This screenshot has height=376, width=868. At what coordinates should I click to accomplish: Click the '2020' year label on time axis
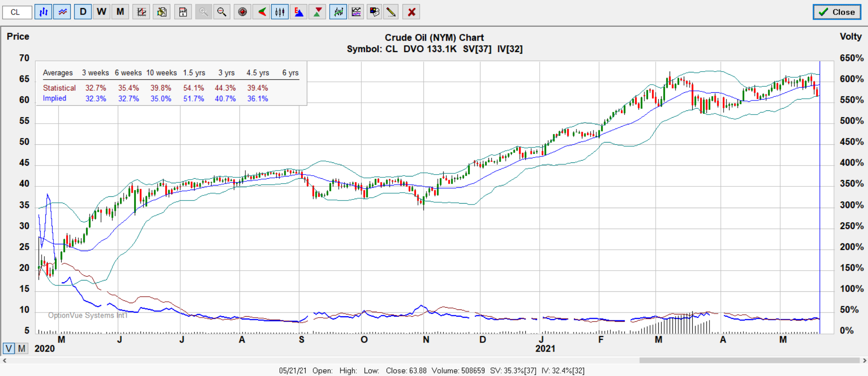coord(44,348)
